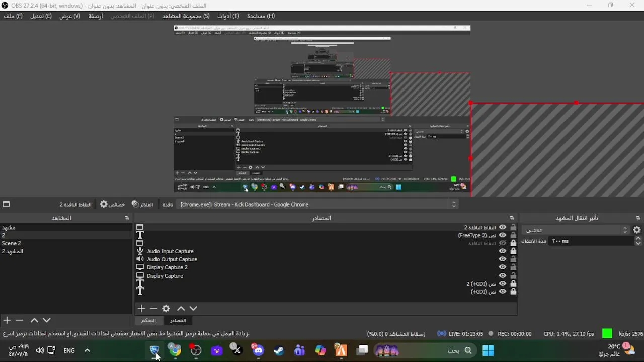Remove selected scene with minus icon
Image resolution: width=644 pixels, height=362 pixels.
point(19,320)
